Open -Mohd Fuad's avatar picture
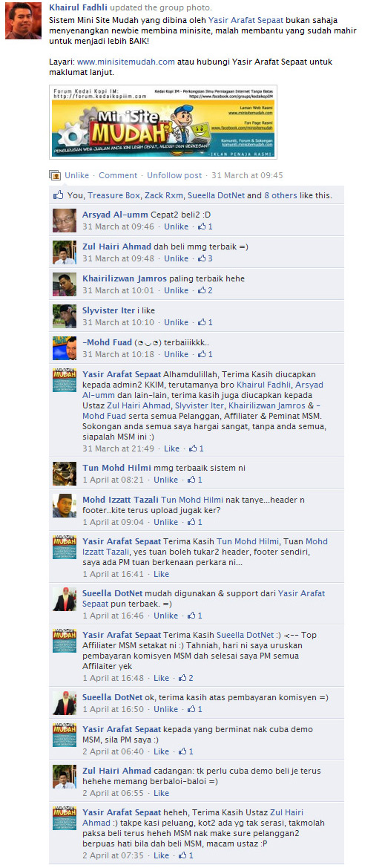This screenshot has width=382, height=868. 64,348
